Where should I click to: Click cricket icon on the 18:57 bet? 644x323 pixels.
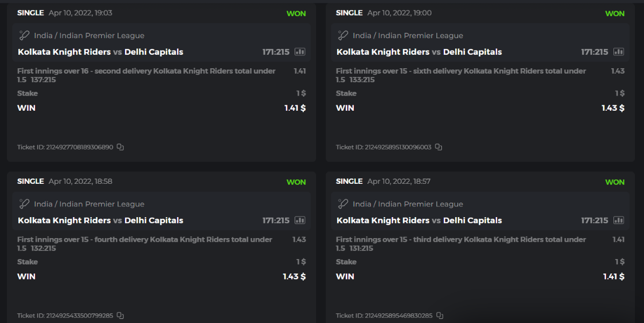343,204
